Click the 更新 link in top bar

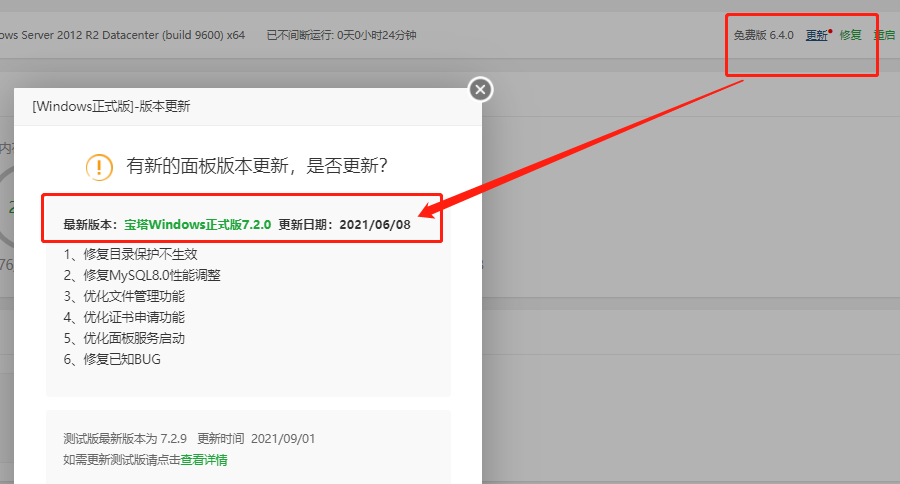pyautogui.click(x=816, y=35)
